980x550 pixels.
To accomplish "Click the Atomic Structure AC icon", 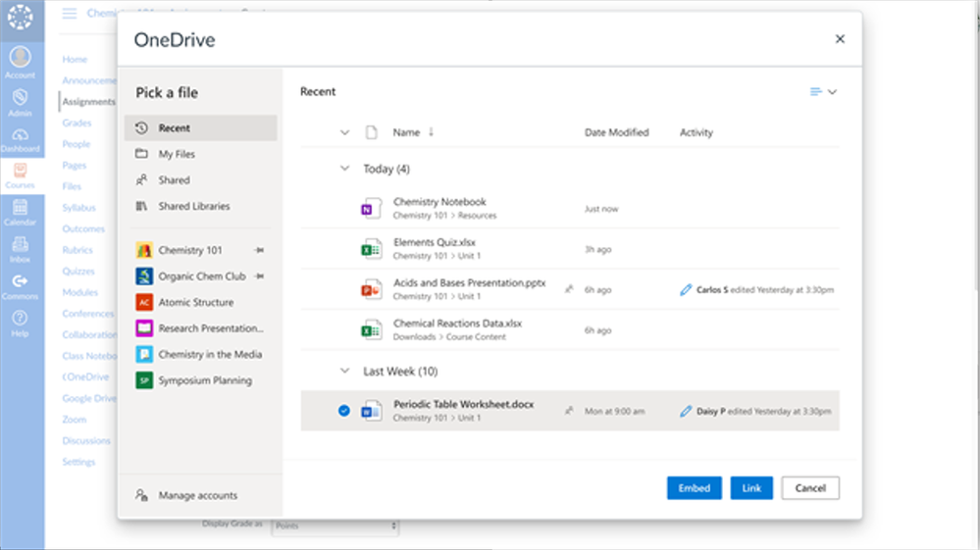I will [144, 302].
